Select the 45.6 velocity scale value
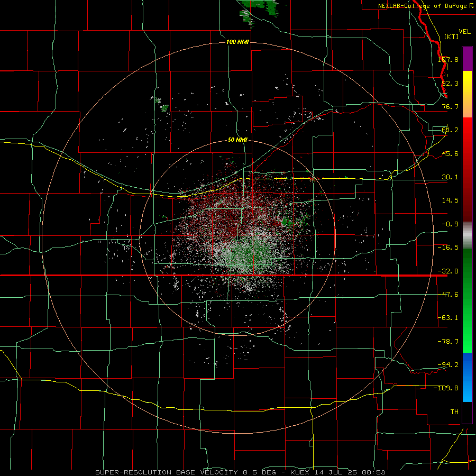The image size is (476, 476). click(x=450, y=153)
